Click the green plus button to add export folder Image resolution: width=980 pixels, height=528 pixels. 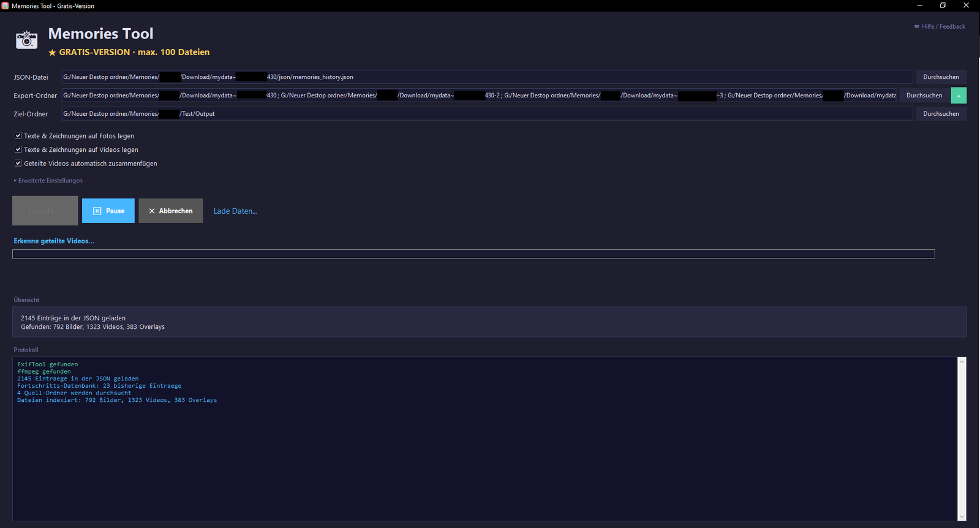point(959,96)
